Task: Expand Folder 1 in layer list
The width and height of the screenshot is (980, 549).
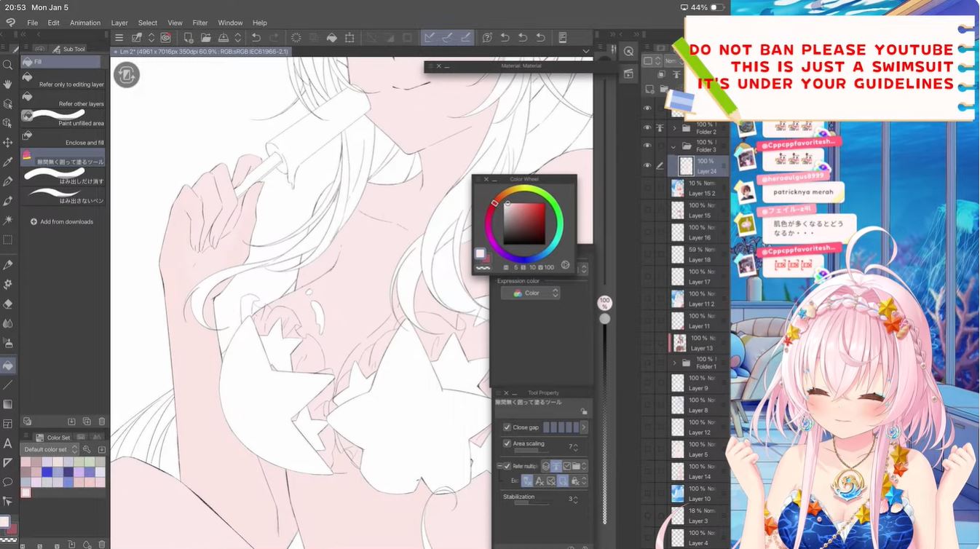Action: click(x=674, y=363)
